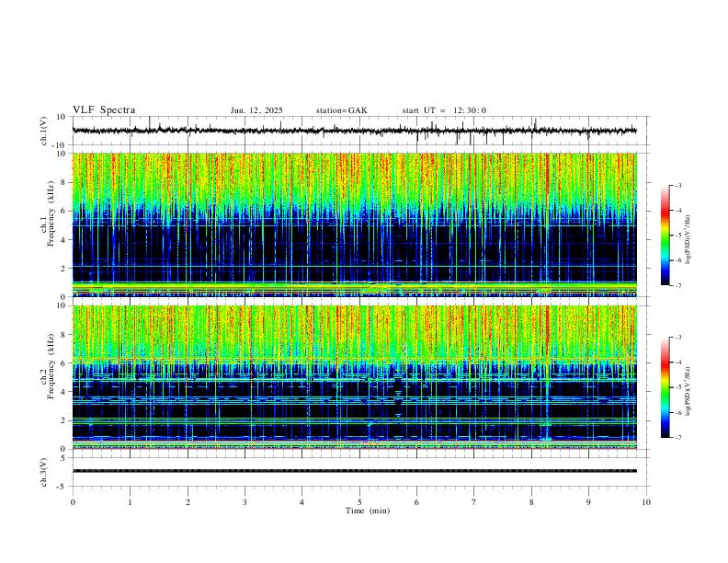
Task: Click the ch.2 'Frequency (kHz)' axis label
Action: (x=51, y=366)
